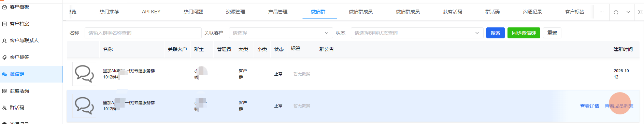Click the 群主 column header
The image size is (644, 124).
pos(199,49)
